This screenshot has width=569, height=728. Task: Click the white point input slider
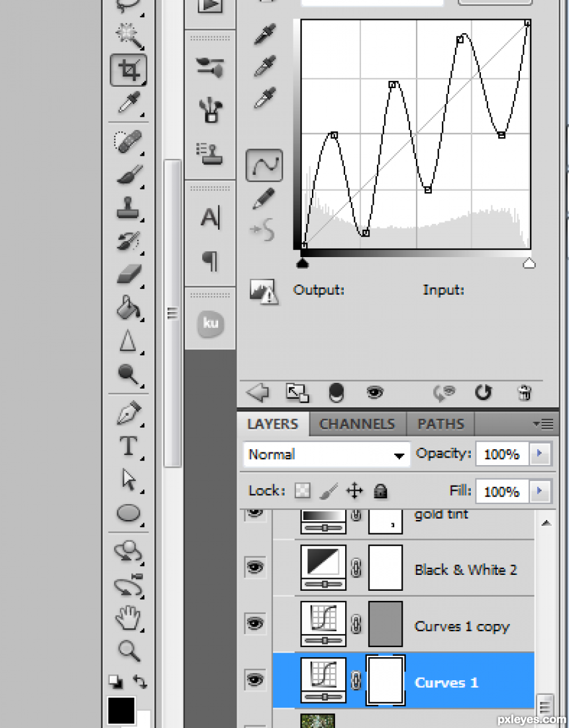tap(529, 264)
